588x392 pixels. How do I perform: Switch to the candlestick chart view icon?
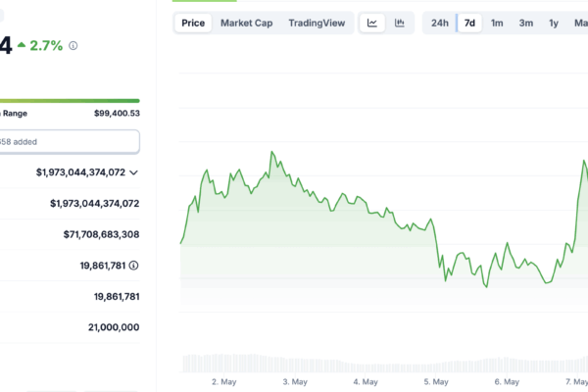pos(400,23)
